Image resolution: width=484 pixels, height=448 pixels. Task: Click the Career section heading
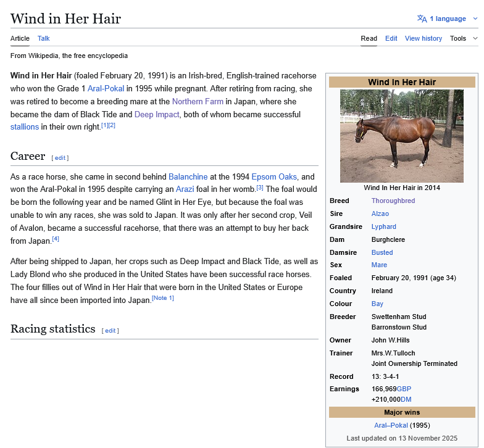pos(28,156)
